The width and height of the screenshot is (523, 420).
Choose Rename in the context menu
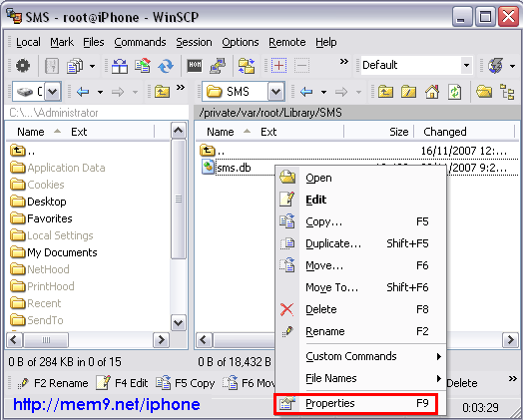click(361, 331)
